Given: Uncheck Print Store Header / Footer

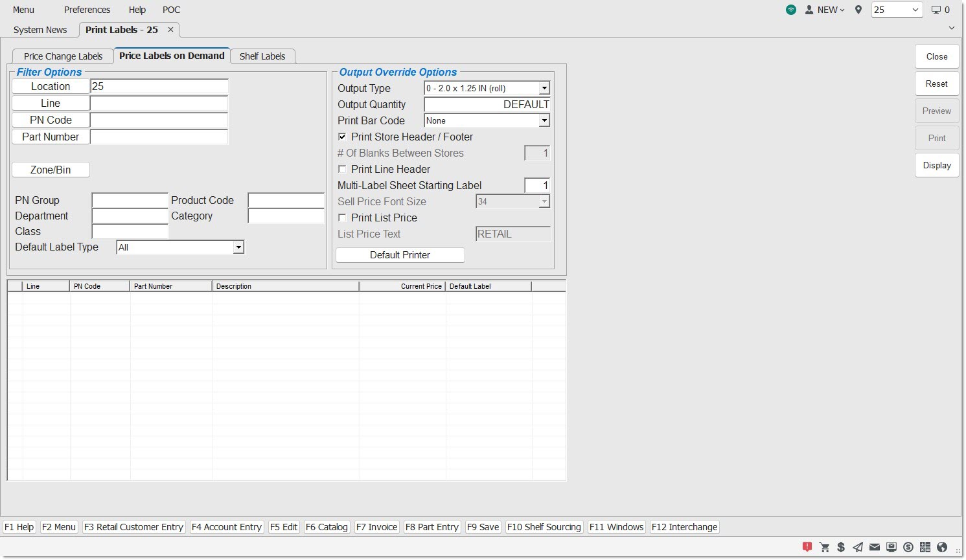Looking at the screenshot, I should click(342, 137).
